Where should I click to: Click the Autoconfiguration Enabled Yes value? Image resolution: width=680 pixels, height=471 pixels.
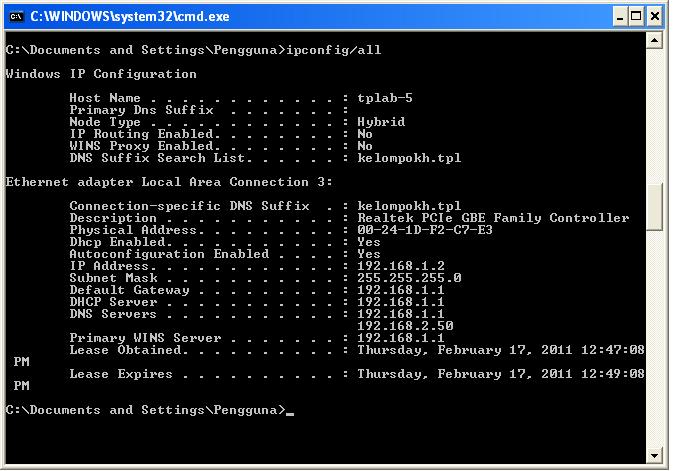369,254
